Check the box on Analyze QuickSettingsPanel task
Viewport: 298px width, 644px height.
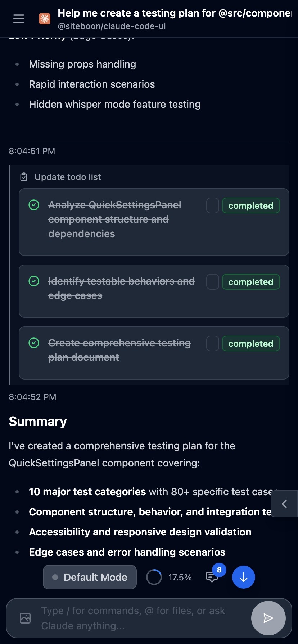click(212, 205)
